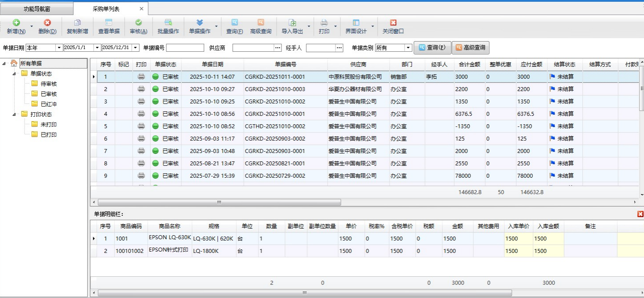Open 批量操作 batch operation icon

168,23
